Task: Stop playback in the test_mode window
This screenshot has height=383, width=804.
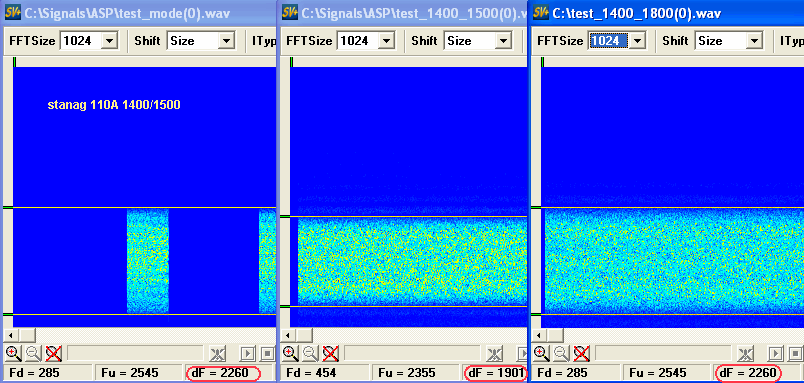Action: (268, 353)
